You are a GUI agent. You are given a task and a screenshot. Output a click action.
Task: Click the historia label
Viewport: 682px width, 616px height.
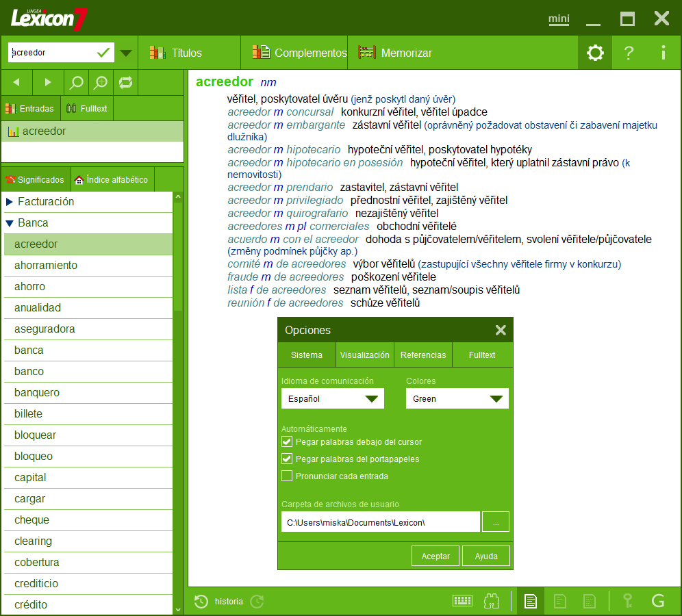tap(229, 601)
